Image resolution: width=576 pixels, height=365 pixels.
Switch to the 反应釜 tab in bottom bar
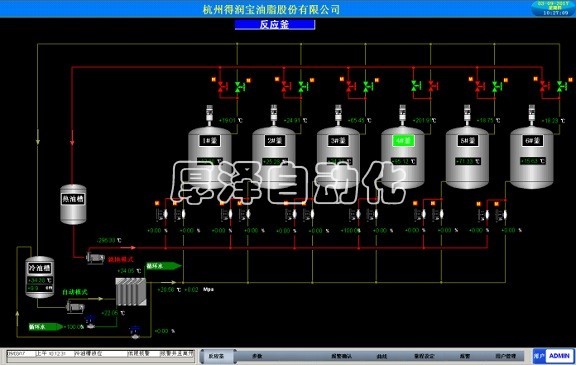pyautogui.click(x=216, y=356)
